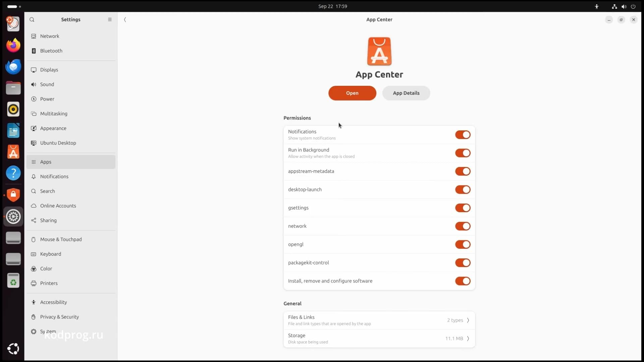
Task: Click the App Details button
Action: click(406, 93)
